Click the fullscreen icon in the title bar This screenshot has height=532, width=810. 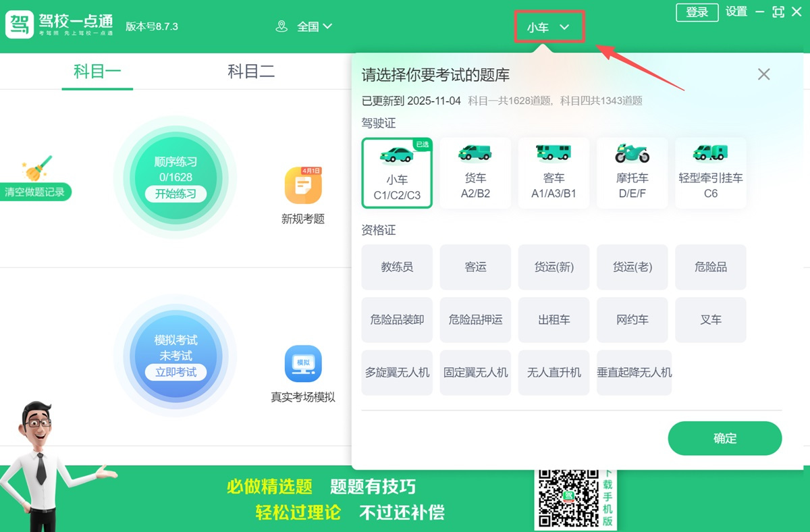click(778, 11)
